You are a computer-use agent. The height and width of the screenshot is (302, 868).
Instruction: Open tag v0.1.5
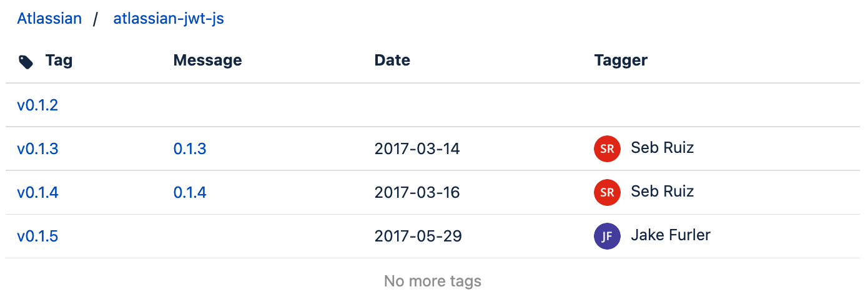[x=37, y=236]
